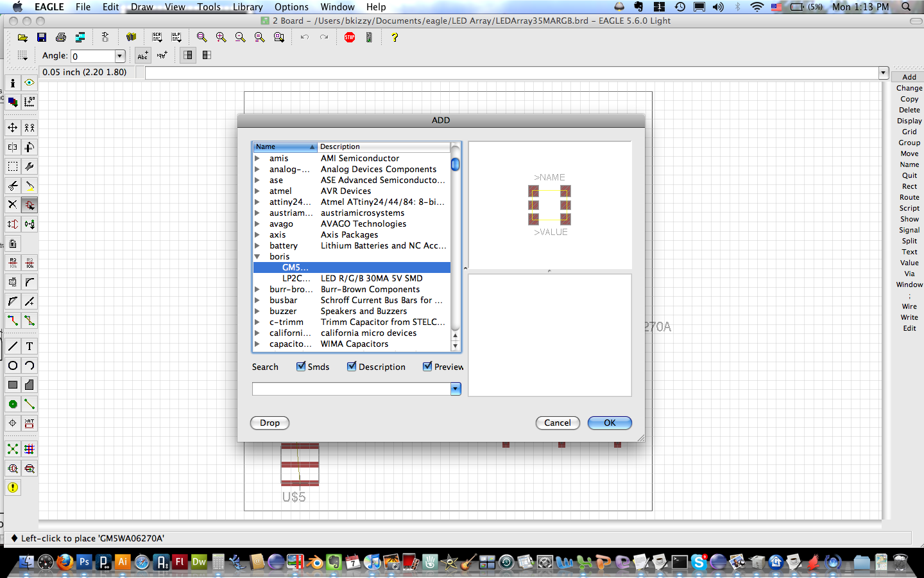Screen dimensions: 924x578
Task: Select the Delete (X) tool
Action: click(13, 205)
